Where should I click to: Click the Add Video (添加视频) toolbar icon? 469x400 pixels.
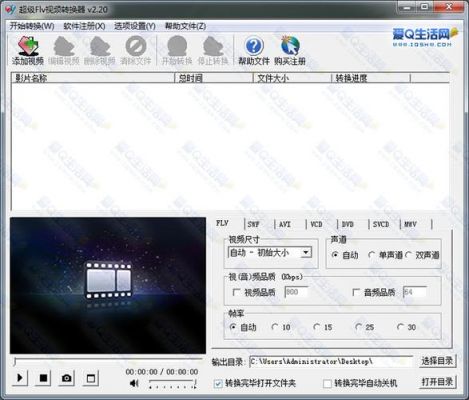coord(28,51)
